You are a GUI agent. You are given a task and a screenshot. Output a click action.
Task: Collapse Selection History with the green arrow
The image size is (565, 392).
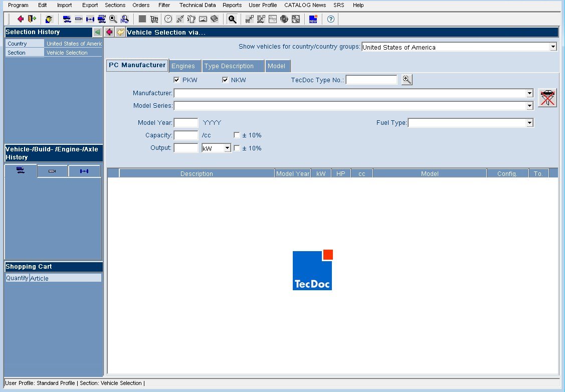pos(97,32)
